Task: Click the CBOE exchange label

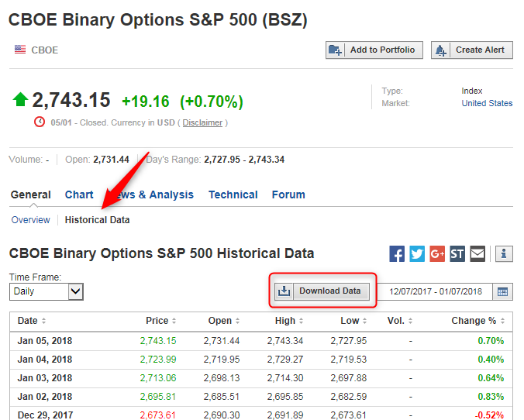Action: pyautogui.click(x=45, y=50)
